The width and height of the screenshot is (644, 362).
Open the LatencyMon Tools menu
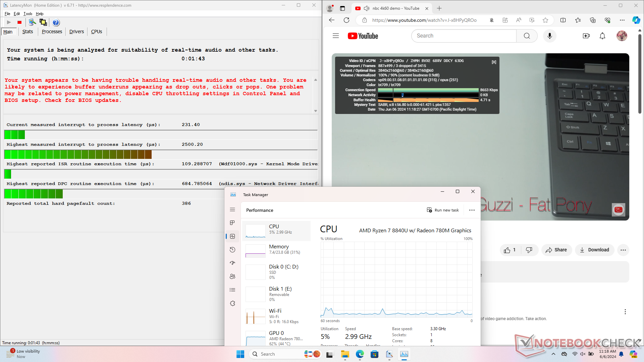[x=28, y=14]
